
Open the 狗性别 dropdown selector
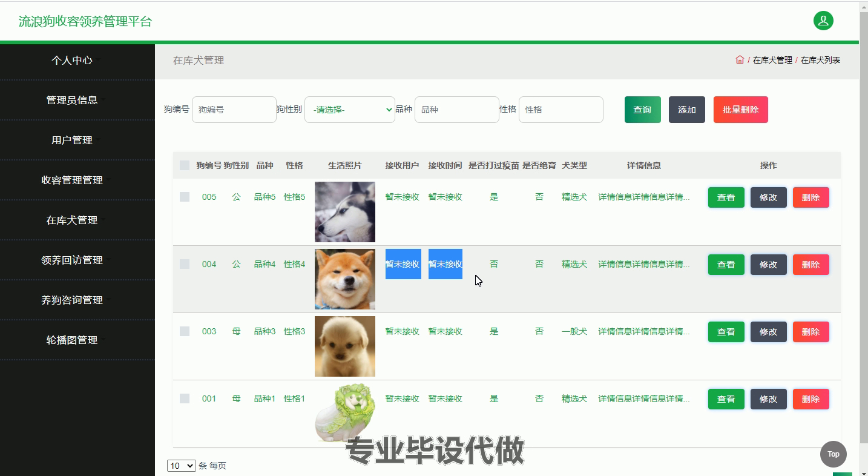click(x=350, y=110)
